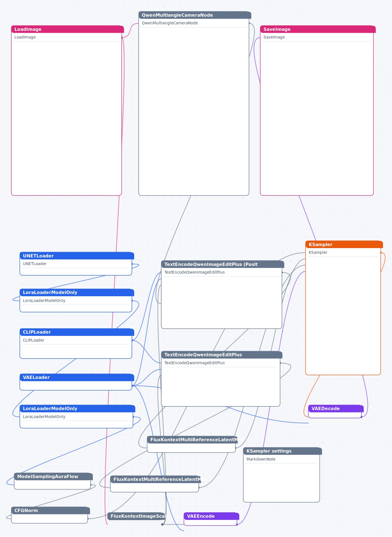The height and width of the screenshot is (537, 392).
Task: Select the LoraLoaderModelOnly node beneath UNETLoader
Action: click(77, 293)
